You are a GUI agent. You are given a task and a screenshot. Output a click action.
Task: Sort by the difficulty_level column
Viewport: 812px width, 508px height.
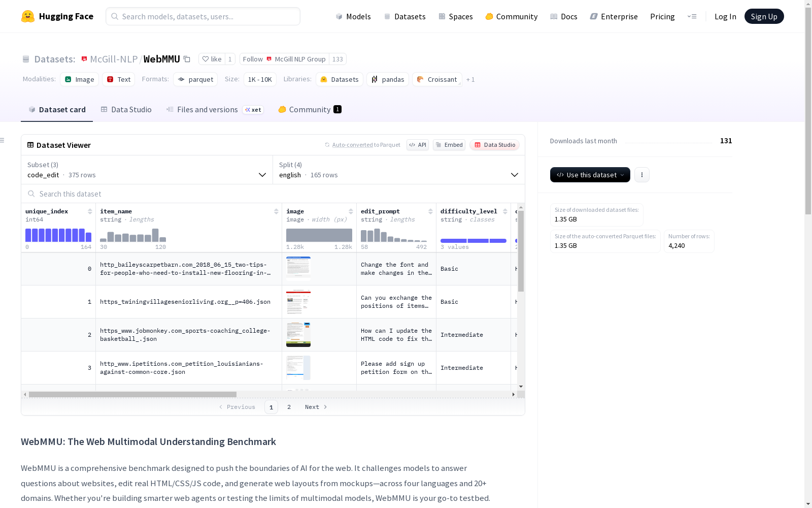[x=505, y=211]
